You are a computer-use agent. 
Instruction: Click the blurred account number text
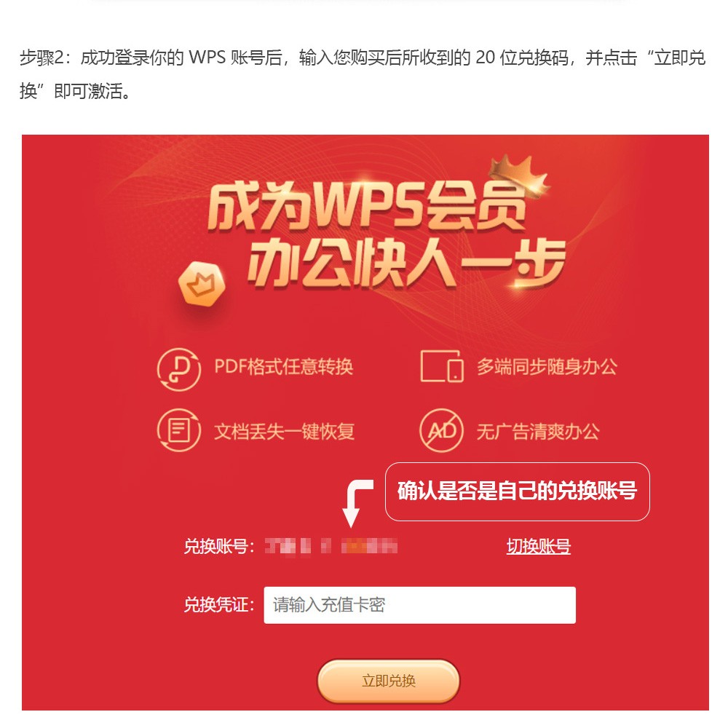click(331, 546)
